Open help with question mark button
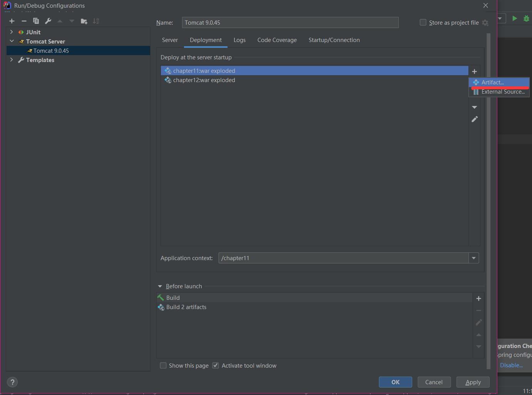Screen dimensions: 532x395 [12, 382]
